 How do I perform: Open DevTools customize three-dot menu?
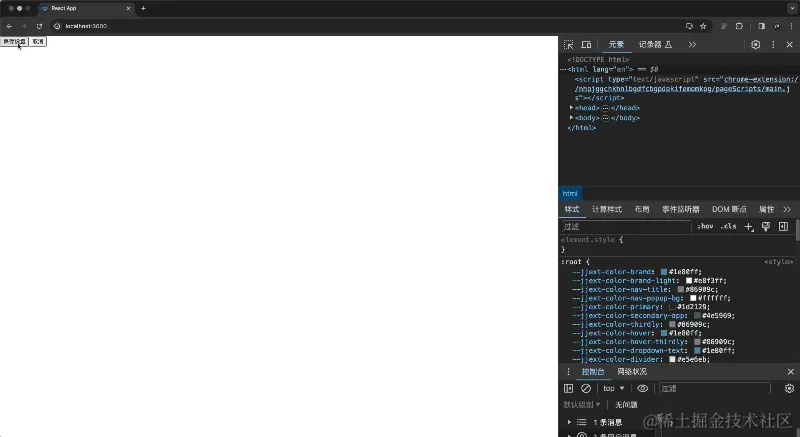[x=773, y=45]
